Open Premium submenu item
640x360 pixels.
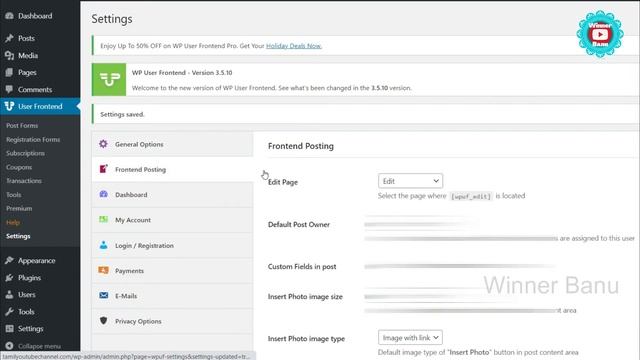[19, 209]
